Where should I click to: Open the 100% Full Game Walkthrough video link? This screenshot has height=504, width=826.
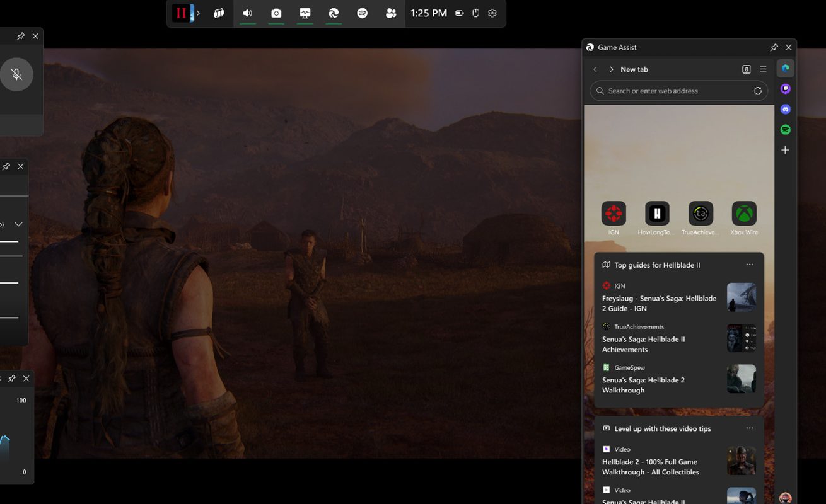pos(651,467)
